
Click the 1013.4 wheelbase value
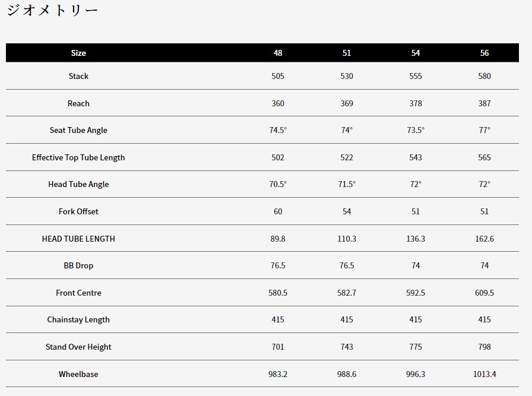click(x=484, y=374)
